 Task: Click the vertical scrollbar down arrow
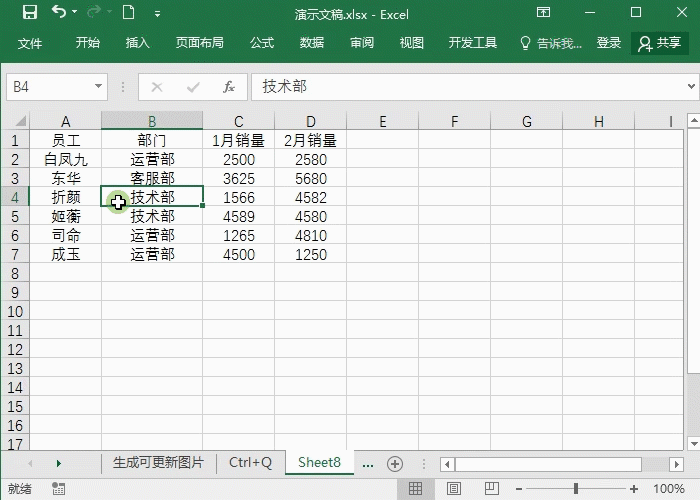pos(694,443)
